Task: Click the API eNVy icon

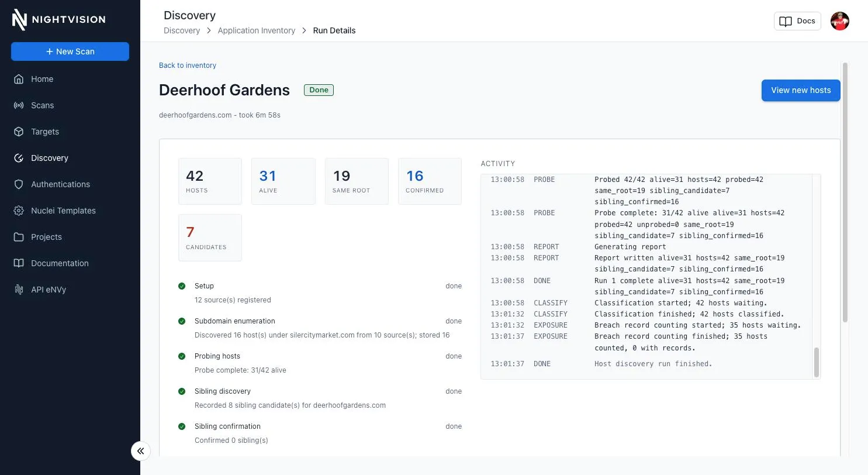Action: coord(19,290)
